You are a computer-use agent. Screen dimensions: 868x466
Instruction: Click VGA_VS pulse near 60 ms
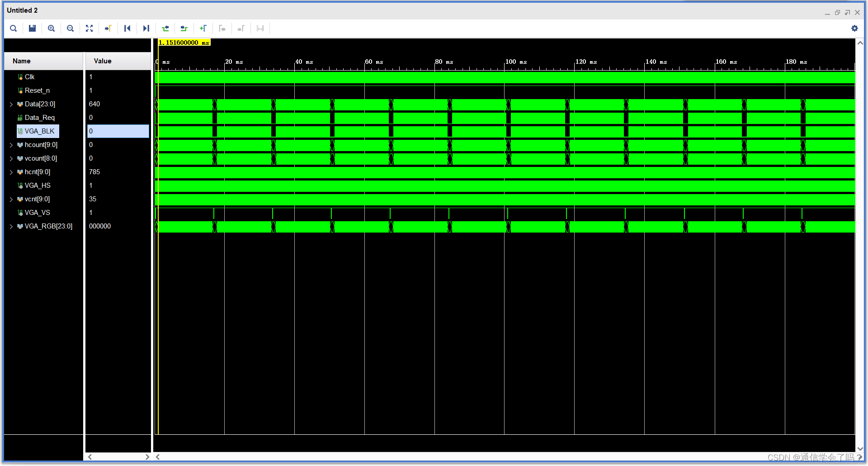(390, 213)
